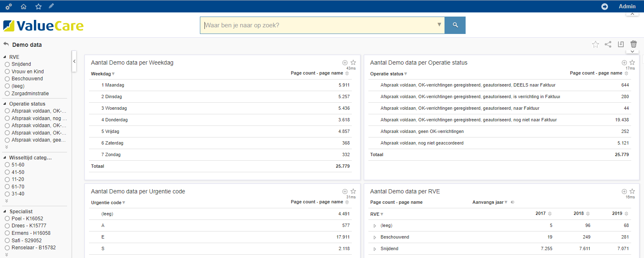Favorite the Weekdag widget with its star
The image size is (644, 258).
(x=353, y=63)
